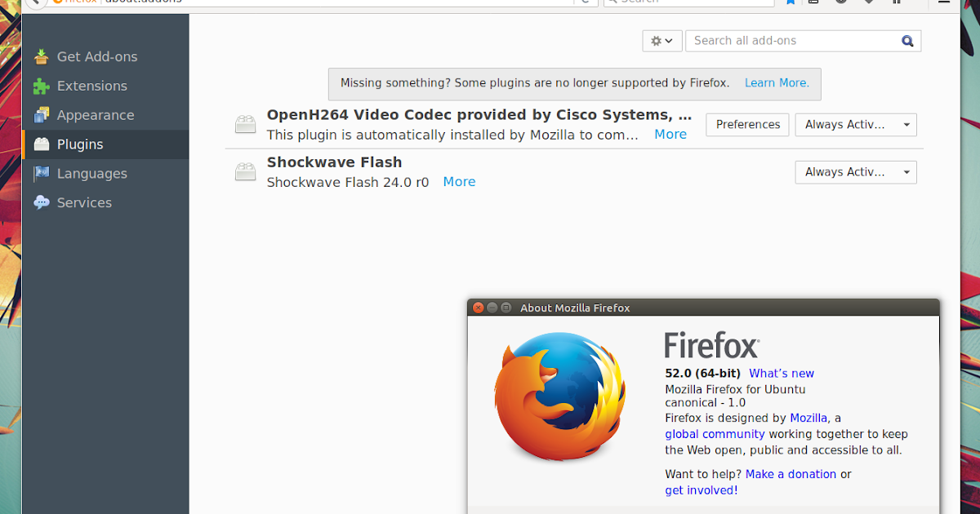The width and height of the screenshot is (980, 514).
Task: Click the Shockwave Flash 24.0 r0 version text
Action: click(x=348, y=182)
